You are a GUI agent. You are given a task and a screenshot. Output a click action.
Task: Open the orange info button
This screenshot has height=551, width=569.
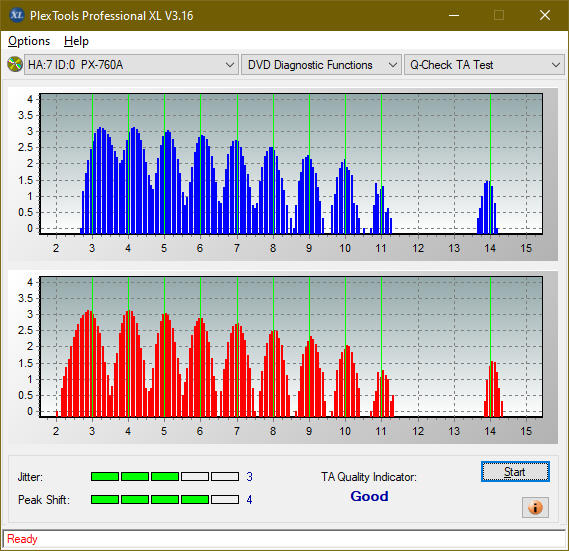coord(535,507)
